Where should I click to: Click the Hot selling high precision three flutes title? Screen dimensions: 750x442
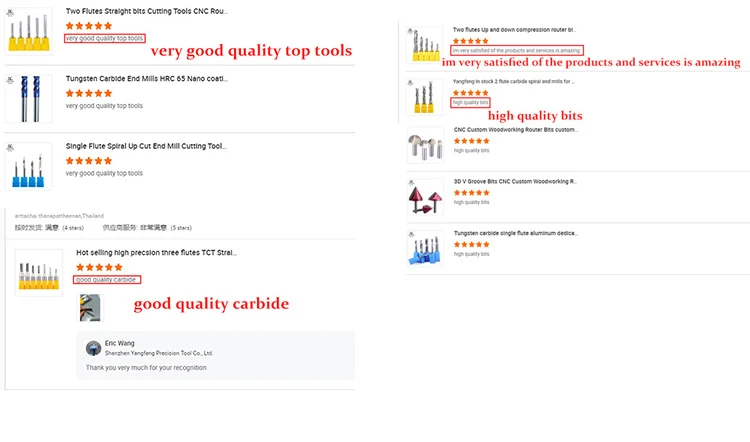coord(156,253)
